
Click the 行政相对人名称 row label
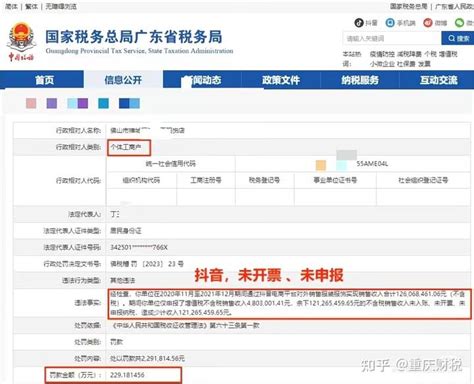click(78, 130)
